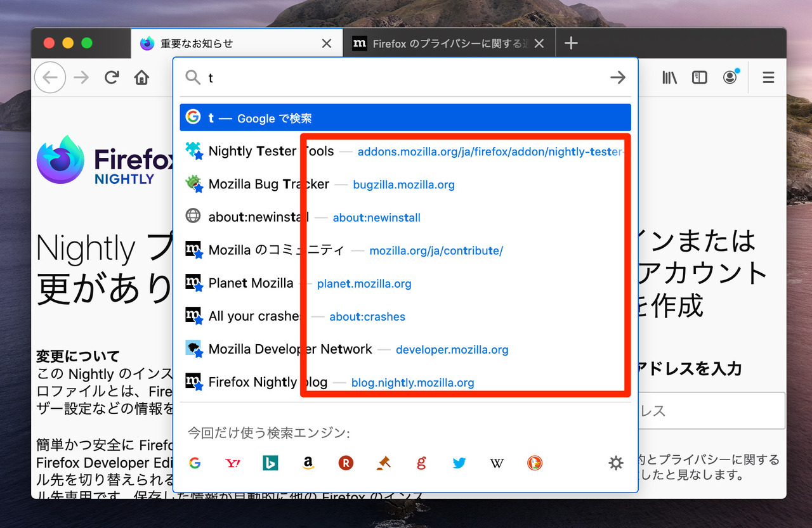Screen dimensions: 812x528
Task: Switch to 重要なお知らせ tab
Action: pyautogui.click(x=237, y=43)
